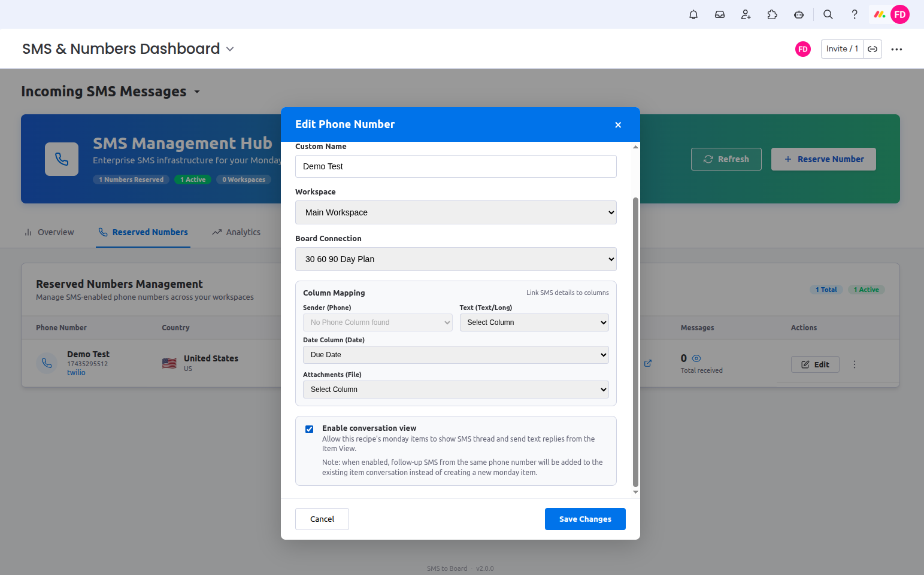Click the Custom Name input field
The height and width of the screenshot is (575, 924).
[x=456, y=166]
